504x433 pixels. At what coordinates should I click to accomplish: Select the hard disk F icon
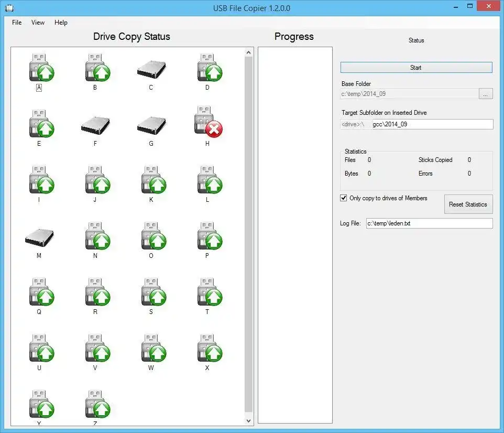coord(95,125)
